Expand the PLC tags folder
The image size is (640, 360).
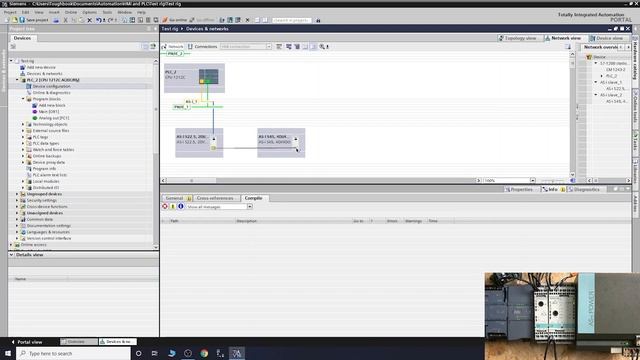(x=23, y=137)
